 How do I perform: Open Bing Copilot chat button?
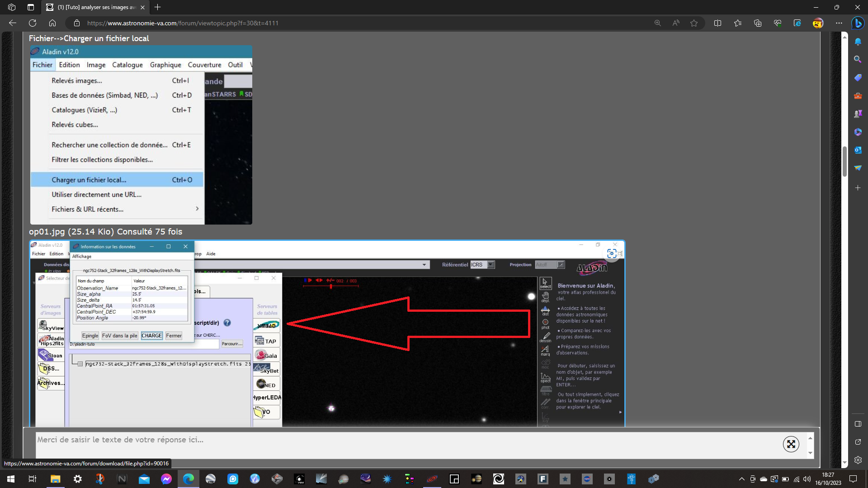pos(858,23)
